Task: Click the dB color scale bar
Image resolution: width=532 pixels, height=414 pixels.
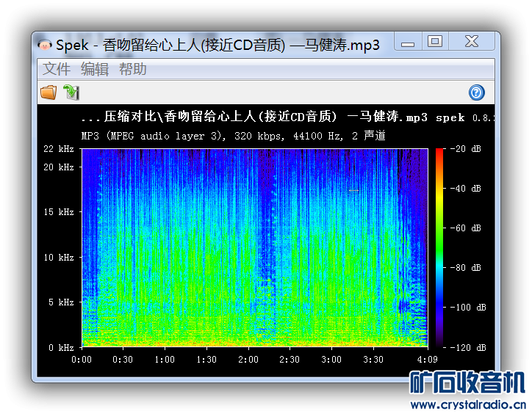Action: tap(439, 247)
